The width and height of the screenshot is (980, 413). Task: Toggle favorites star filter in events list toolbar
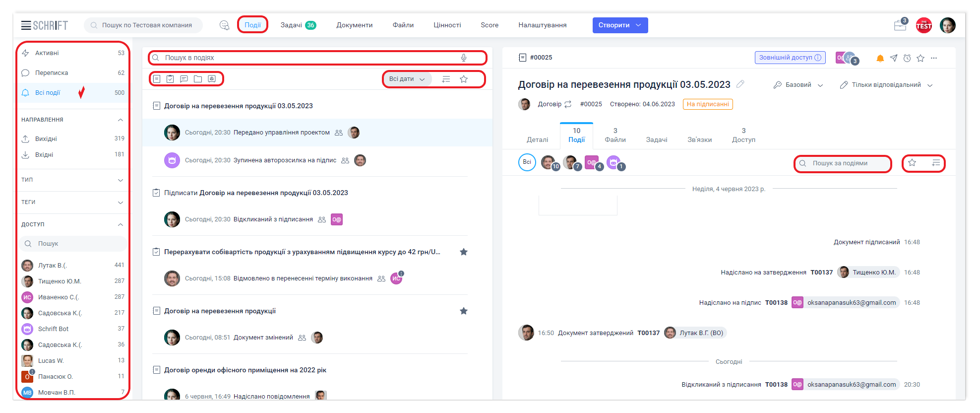[x=464, y=79]
